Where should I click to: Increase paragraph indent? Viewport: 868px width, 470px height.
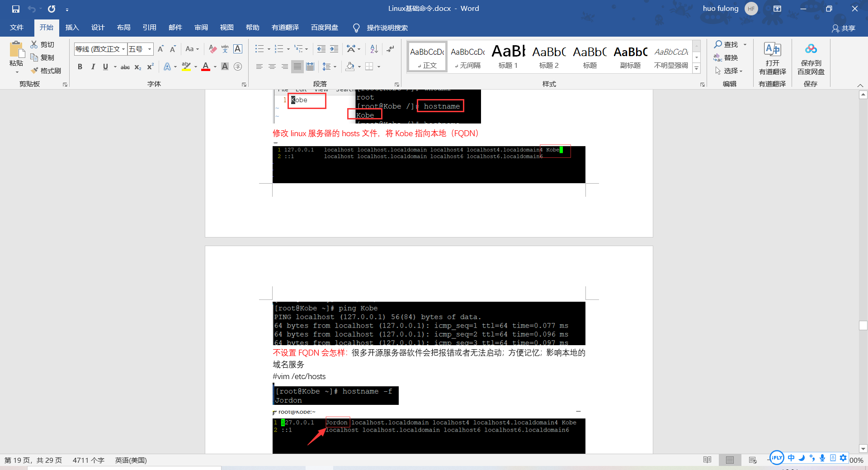(334, 49)
